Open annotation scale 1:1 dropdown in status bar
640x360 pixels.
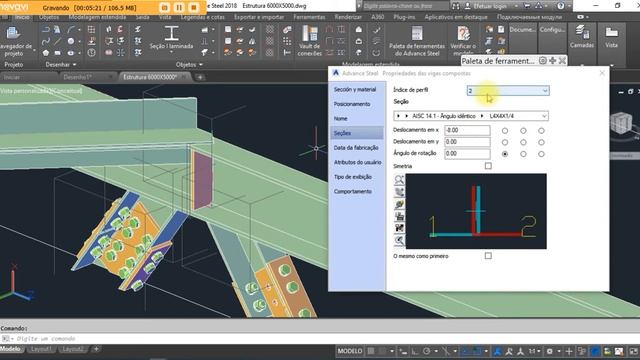click(x=534, y=351)
